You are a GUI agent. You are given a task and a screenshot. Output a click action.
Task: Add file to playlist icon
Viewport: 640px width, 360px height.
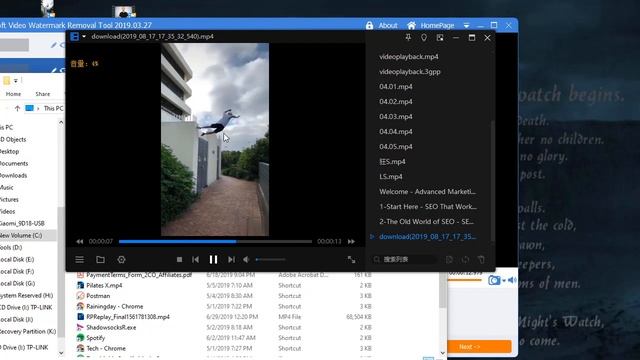(x=449, y=260)
